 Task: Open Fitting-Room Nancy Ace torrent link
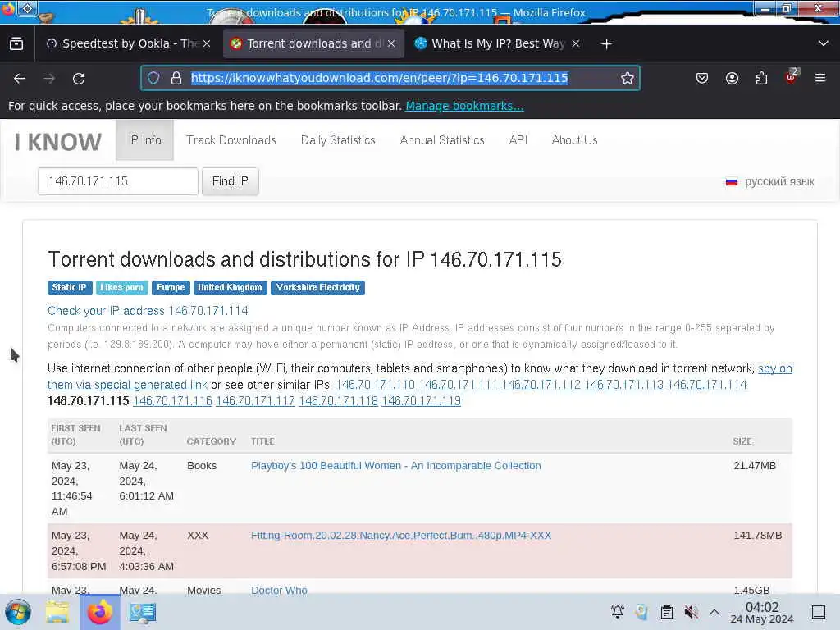pos(400,535)
